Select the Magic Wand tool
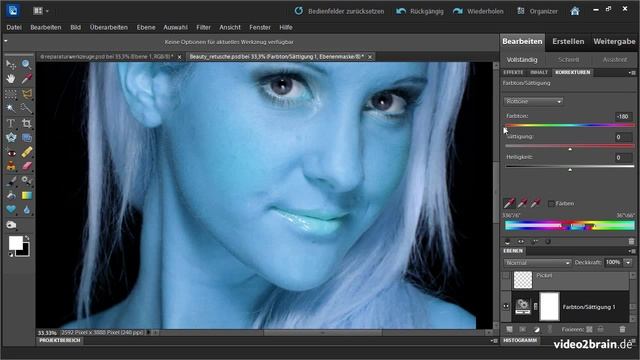 [11, 109]
